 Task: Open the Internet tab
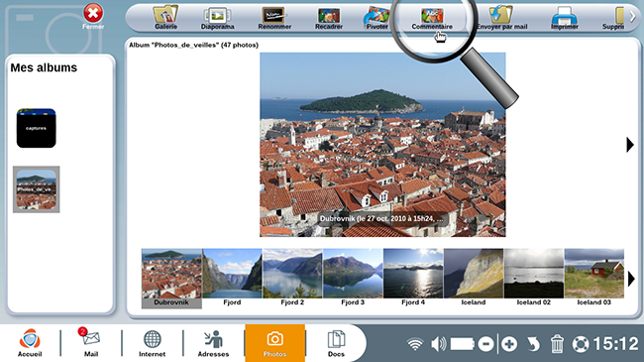tap(152, 343)
